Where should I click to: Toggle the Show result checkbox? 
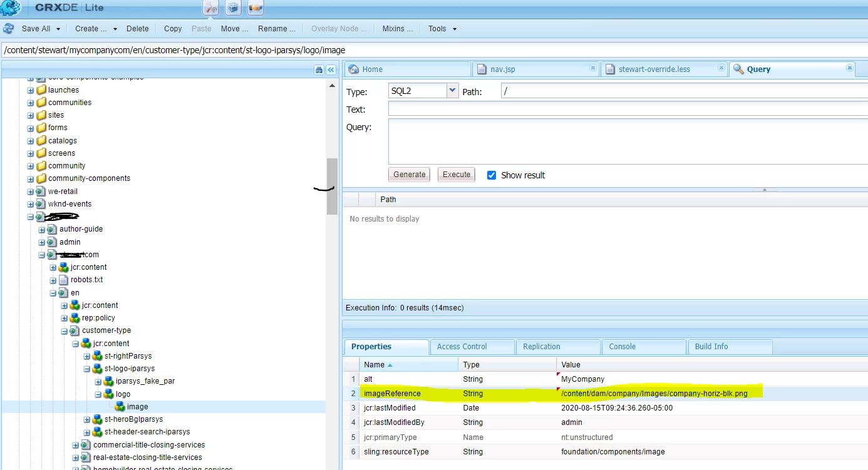(x=492, y=175)
